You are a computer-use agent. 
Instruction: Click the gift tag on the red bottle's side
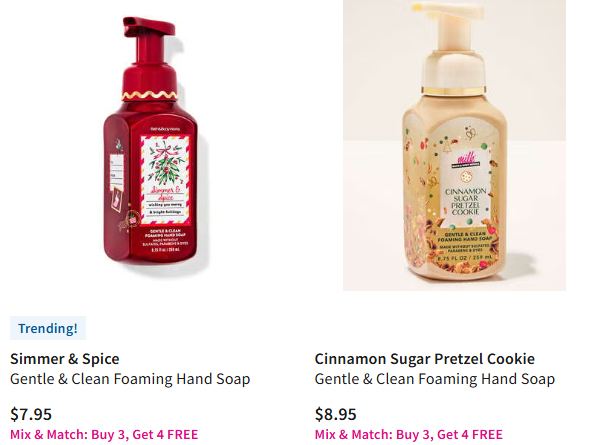(x=117, y=173)
